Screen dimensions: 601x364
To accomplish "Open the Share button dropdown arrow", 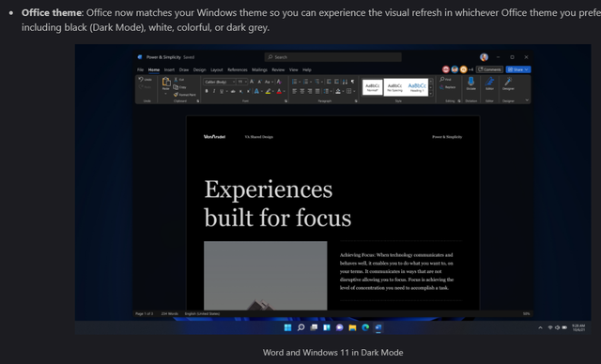I will pos(527,69).
